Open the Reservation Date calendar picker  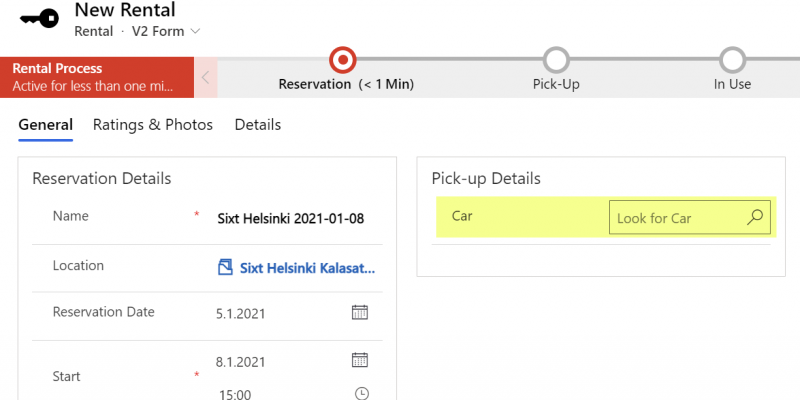(x=360, y=312)
